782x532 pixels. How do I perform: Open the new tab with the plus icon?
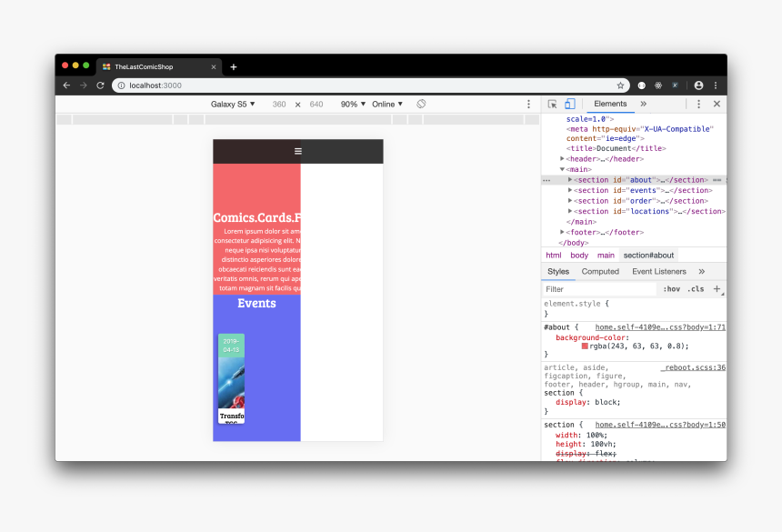tap(234, 67)
